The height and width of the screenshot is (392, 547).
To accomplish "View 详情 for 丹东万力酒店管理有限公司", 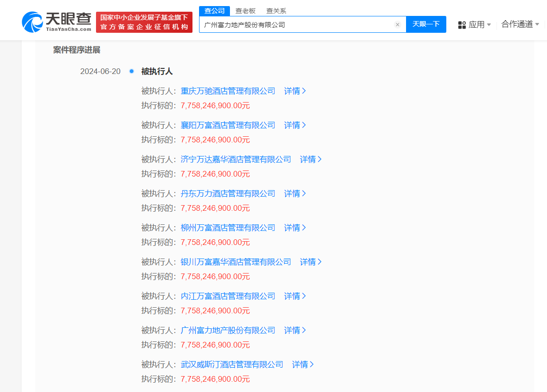I will pos(295,193).
